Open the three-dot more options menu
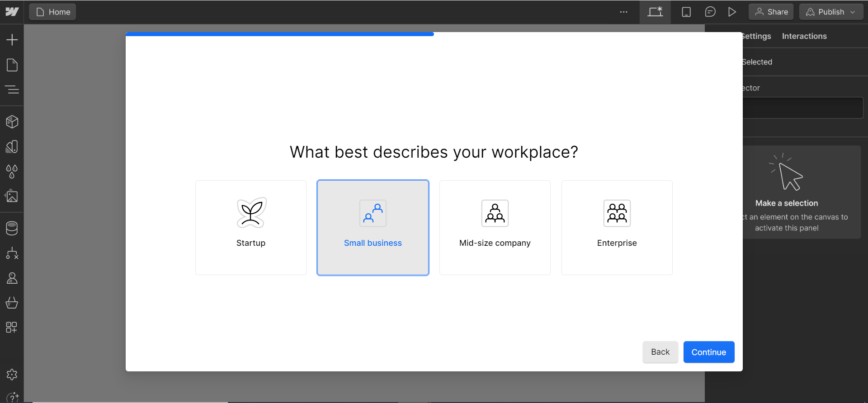Image resolution: width=868 pixels, height=403 pixels. pos(623,12)
